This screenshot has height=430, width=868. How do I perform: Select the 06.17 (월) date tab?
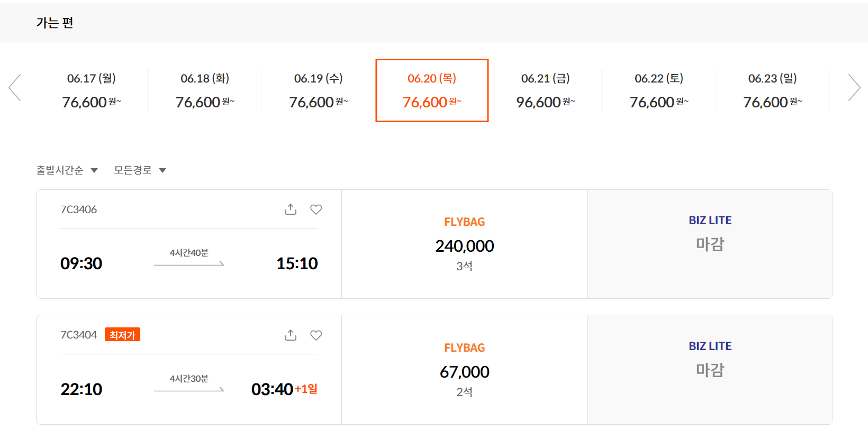tap(92, 90)
